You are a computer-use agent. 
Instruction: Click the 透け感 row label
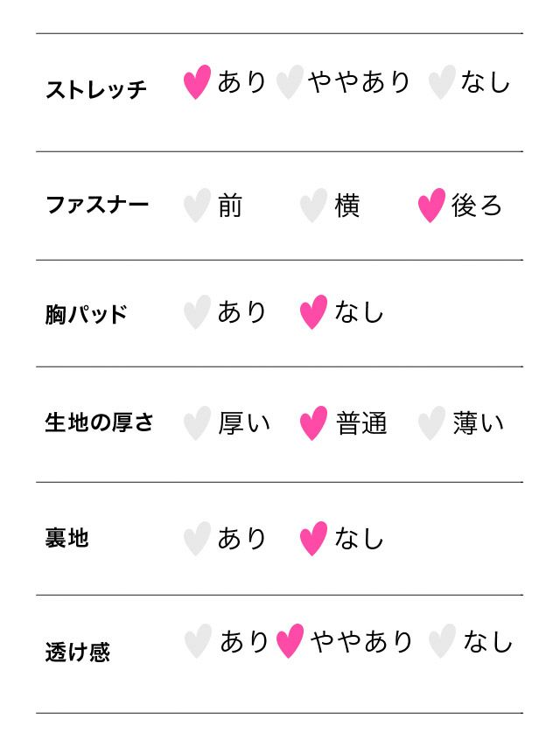[78, 652]
